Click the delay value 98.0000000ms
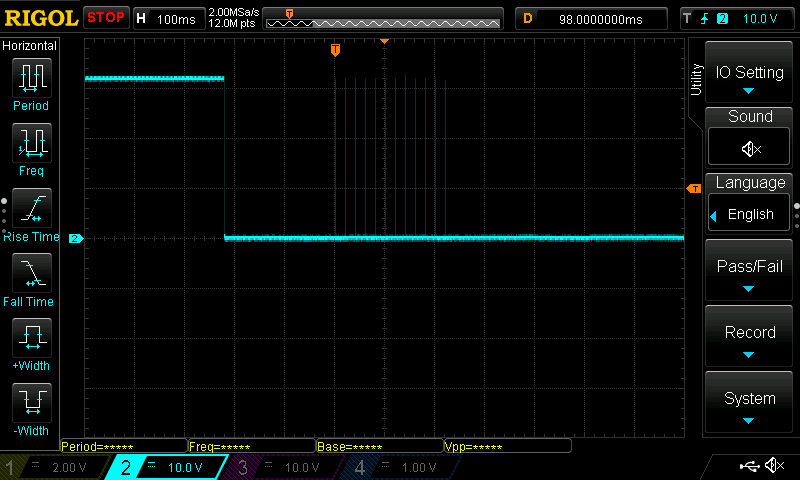The width and height of the screenshot is (800, 480). pyautogui.click(x=601, y=19)
